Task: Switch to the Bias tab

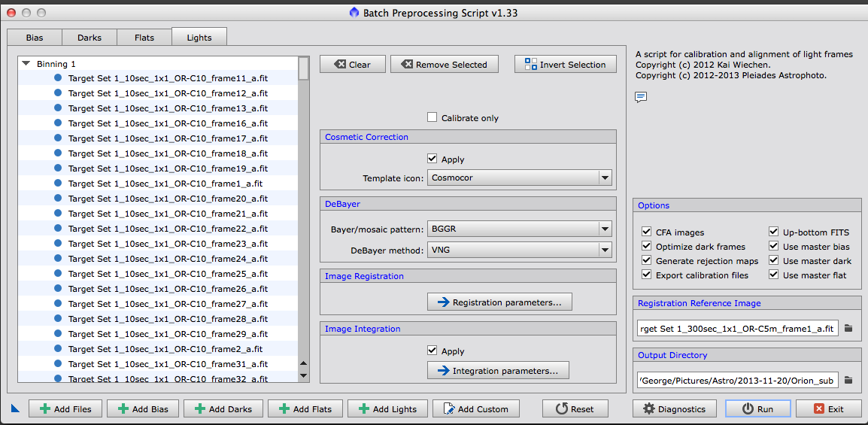Action: (x=35, y=37)
